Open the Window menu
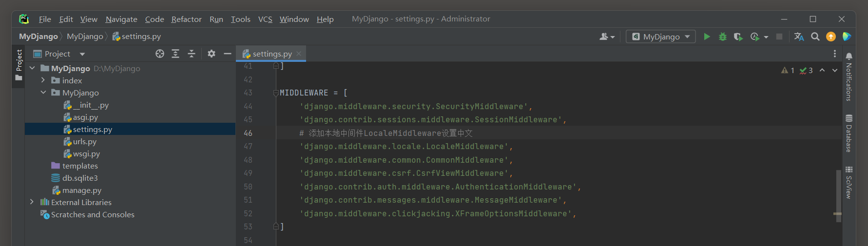This screenshot has height=246, width=868. (294, 19)
